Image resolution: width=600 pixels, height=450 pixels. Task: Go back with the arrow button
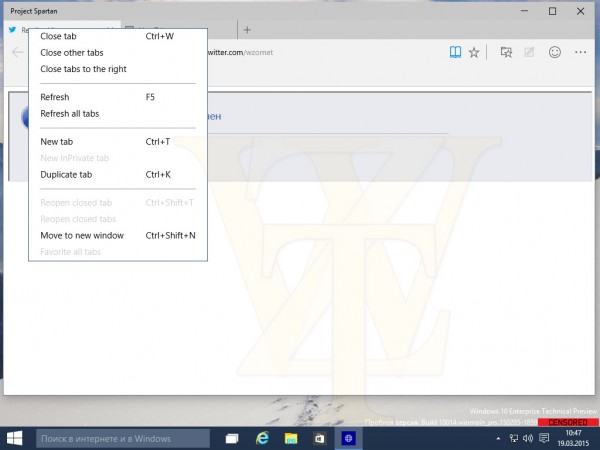[x=18, y=52]
